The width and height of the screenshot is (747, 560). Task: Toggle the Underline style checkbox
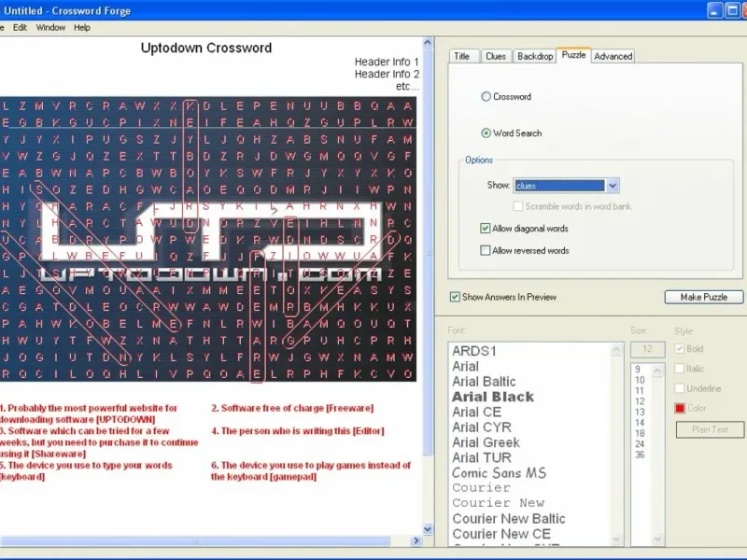point(680,388)
